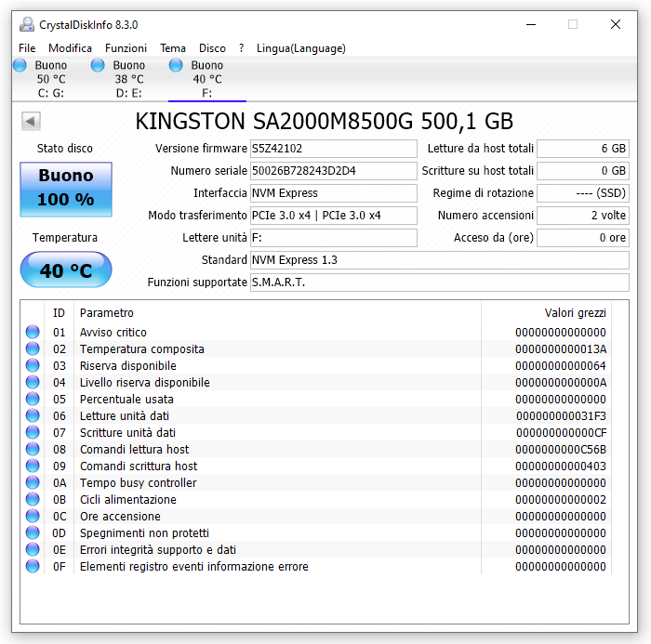Click status orb for Scritture unità dati row
The height and width of the screenshot is (644, 651).
point(33,432)
